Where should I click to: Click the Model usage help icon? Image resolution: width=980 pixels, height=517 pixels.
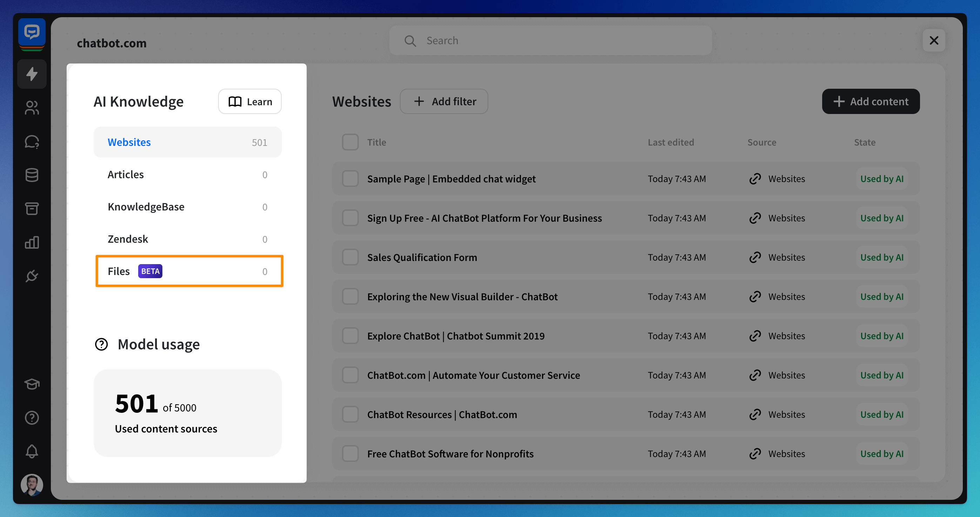101,344
